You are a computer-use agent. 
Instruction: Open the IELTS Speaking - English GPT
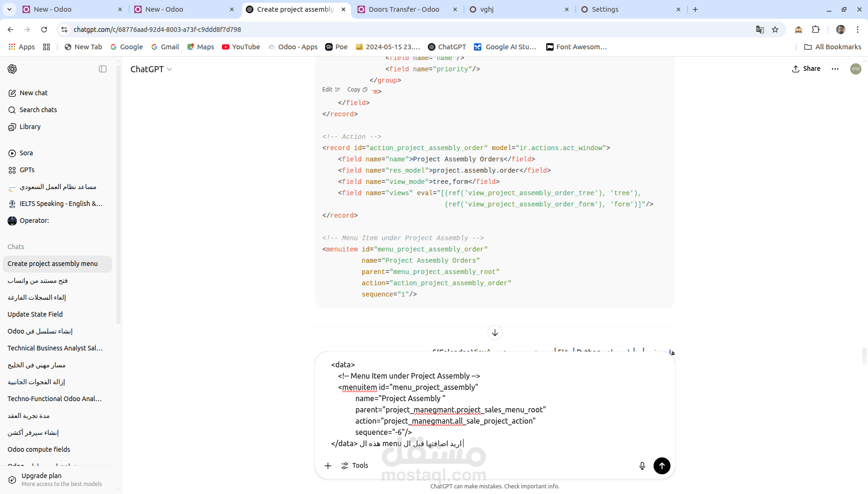point(57,204)
